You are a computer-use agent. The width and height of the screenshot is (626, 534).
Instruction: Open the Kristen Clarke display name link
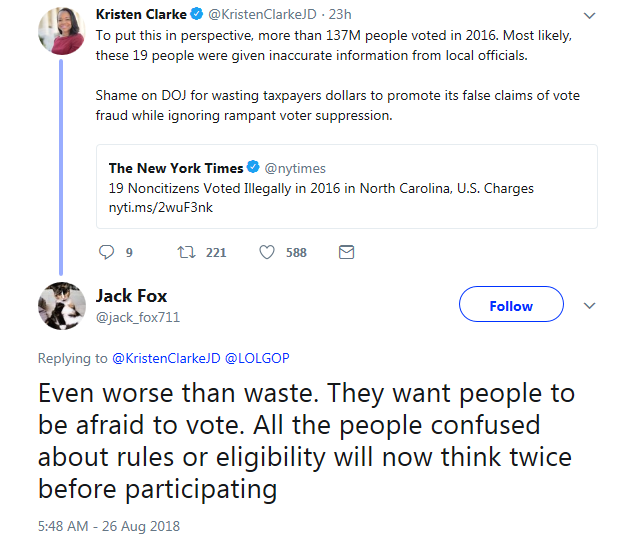point(140,15)
